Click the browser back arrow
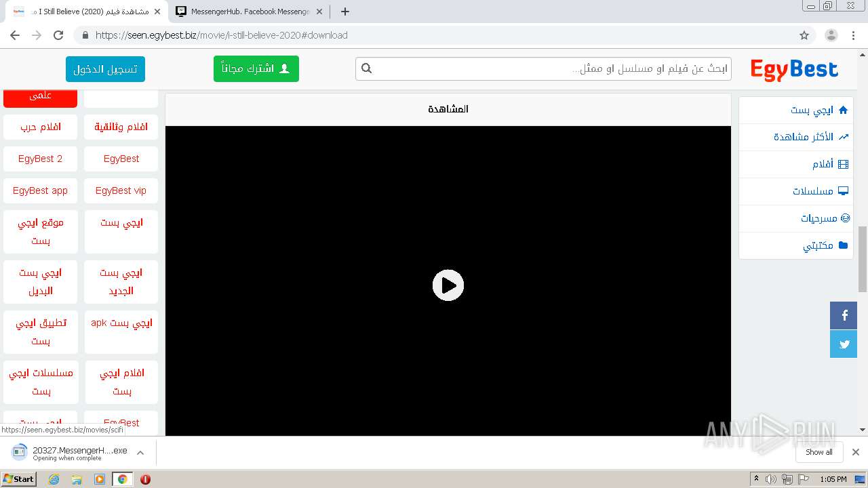Viewport: 868px width, 488px height. tap(15, 35)
